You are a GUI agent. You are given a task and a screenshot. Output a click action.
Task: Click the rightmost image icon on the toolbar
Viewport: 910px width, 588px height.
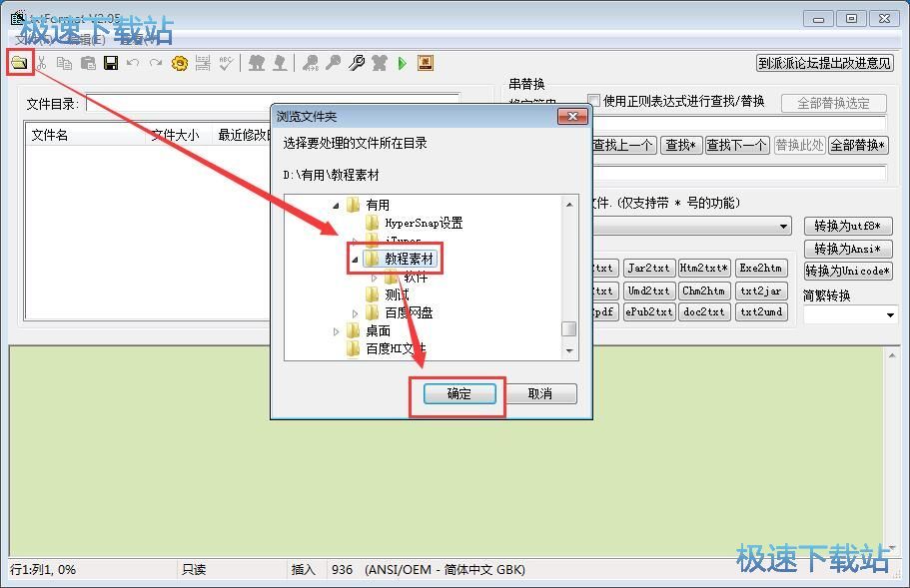(424, 62)
